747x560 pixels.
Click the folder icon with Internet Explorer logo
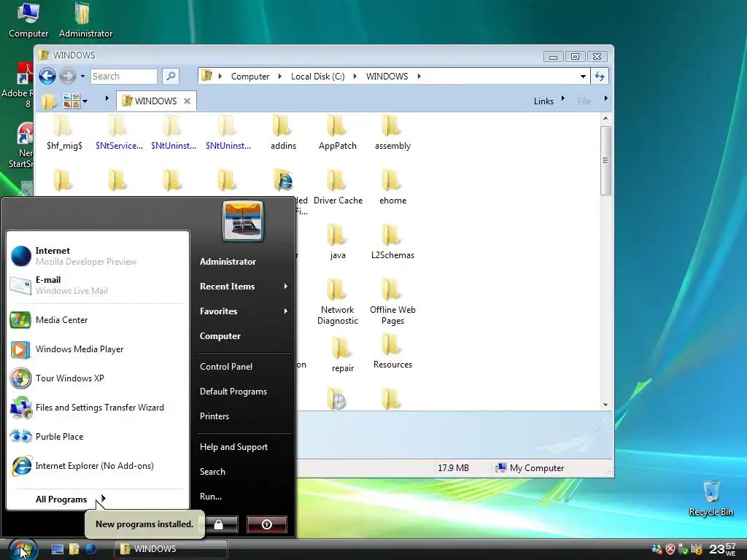(x=284, y=181)
